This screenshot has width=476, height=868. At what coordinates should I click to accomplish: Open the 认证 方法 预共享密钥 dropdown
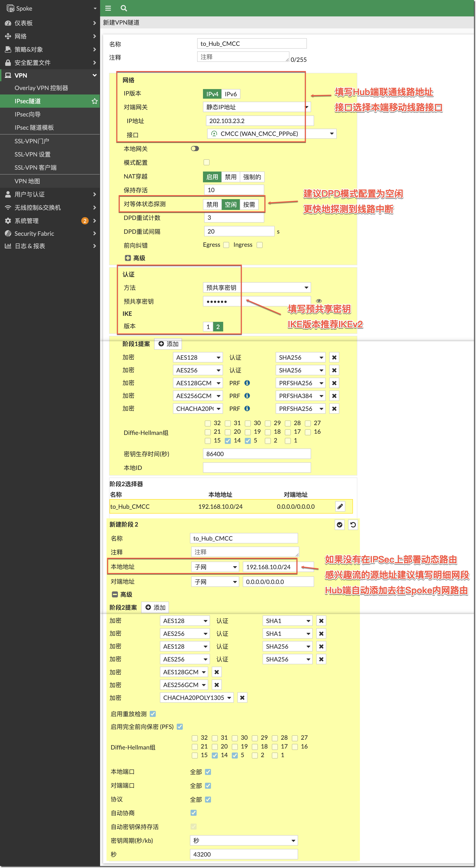[256, 287]
